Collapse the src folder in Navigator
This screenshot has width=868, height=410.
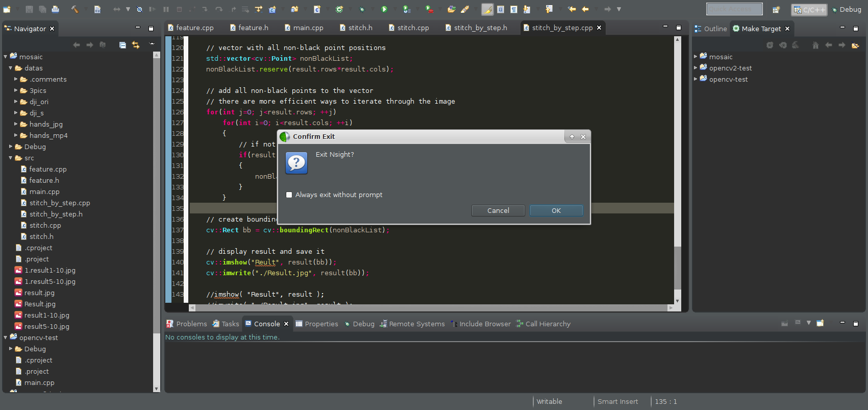click(x=11, y=158)
